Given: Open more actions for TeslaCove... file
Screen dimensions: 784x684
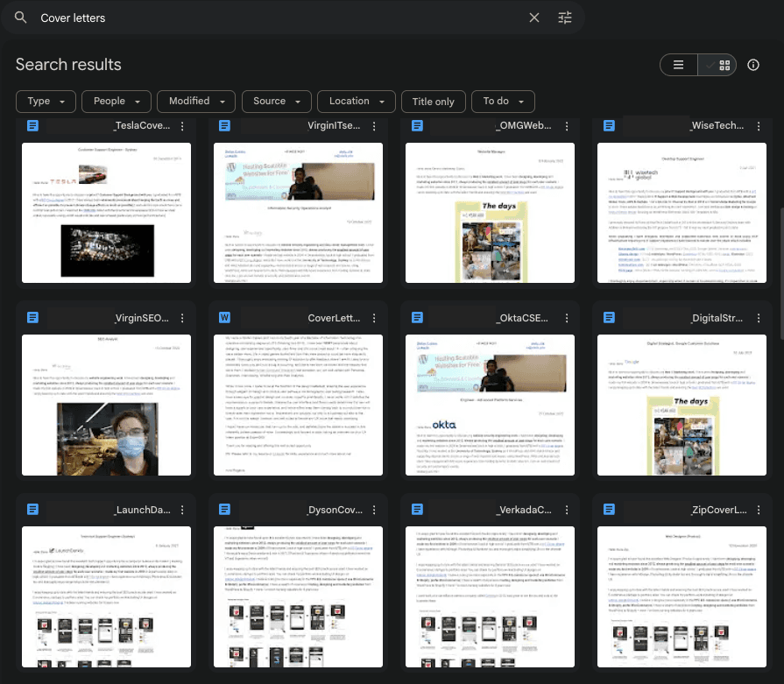Looking at the screenshot, I should pyautogui.click(x=182, y=126).
